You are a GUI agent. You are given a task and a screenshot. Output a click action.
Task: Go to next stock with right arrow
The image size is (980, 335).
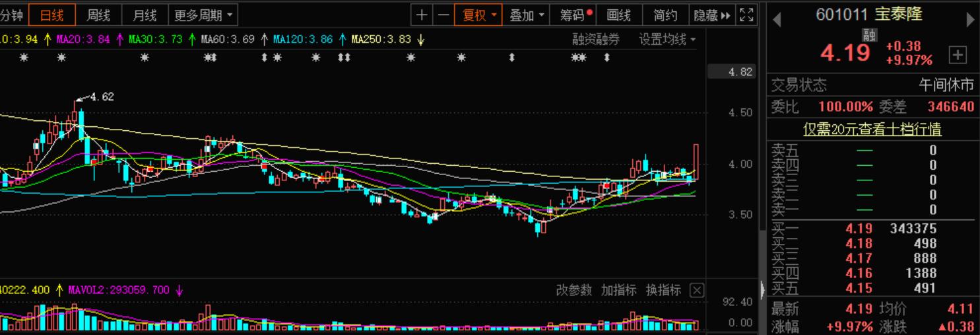point(971,20)
